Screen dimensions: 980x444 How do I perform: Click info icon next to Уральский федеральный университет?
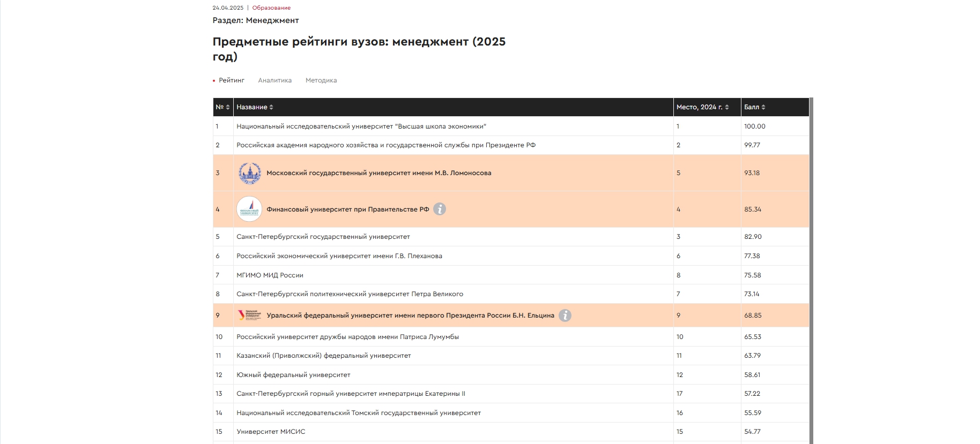pyautogui.click(x=565, y=315)
